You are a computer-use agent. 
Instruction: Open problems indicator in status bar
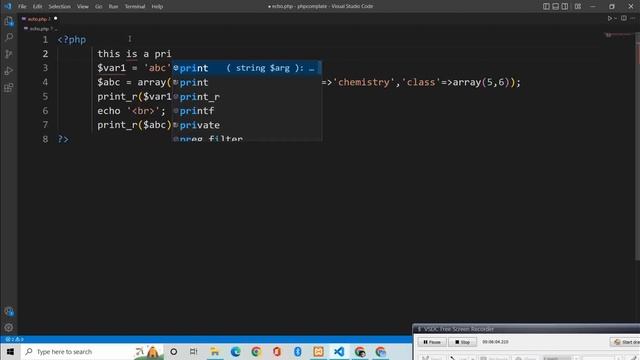pos(14,339)
